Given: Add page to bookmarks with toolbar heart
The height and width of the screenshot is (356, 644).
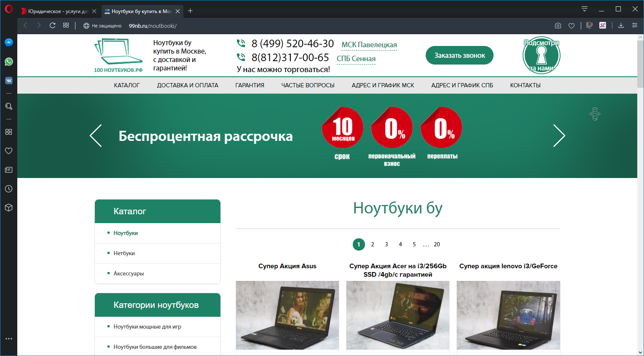Looking at the screenshot, I should pos(572,26).
